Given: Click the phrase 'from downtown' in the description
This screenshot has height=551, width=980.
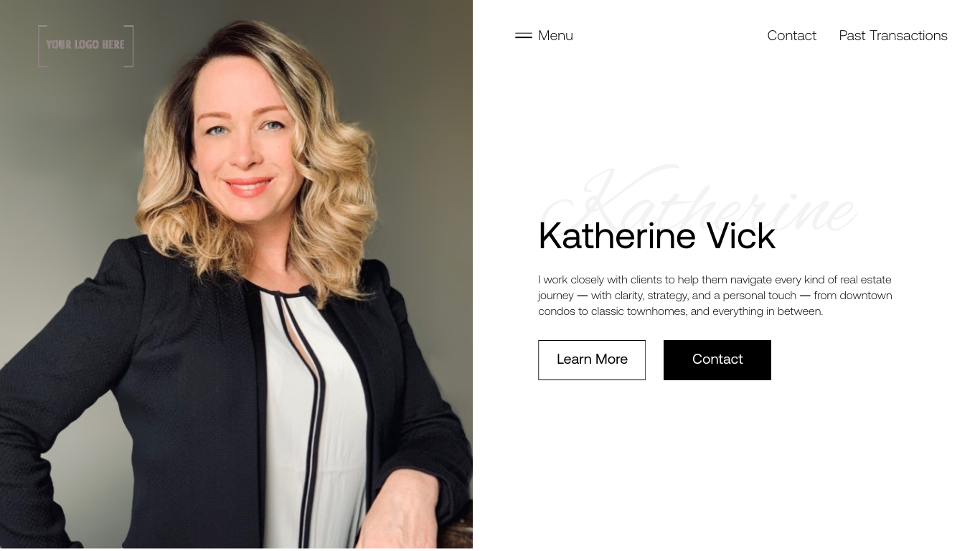Looking at the screenshot, I should click(853, 296).
